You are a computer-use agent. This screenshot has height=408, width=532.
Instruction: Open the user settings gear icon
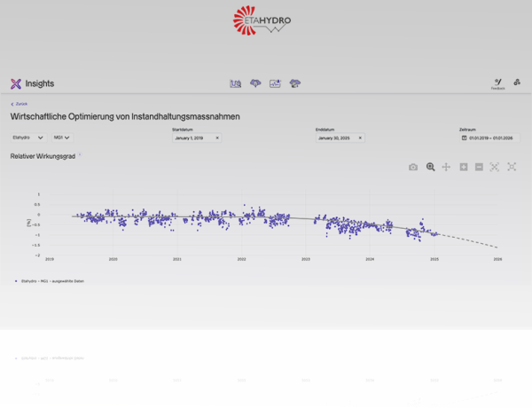point(517,82)
